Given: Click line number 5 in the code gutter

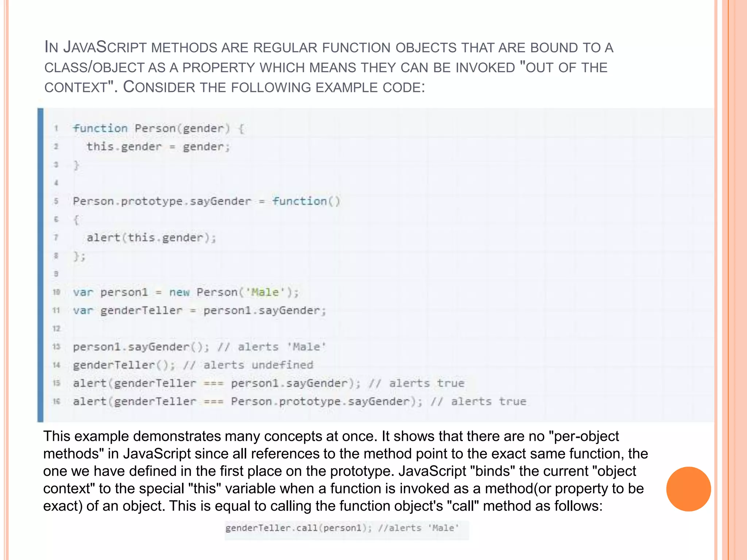Looking at the screenshot, I should coord(56,201).
